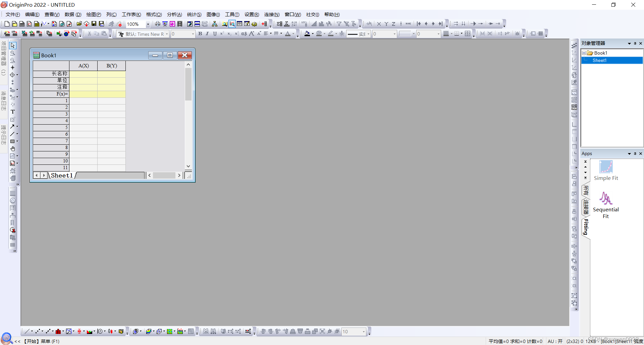Toggle Underline formatting

pos(215,33)
